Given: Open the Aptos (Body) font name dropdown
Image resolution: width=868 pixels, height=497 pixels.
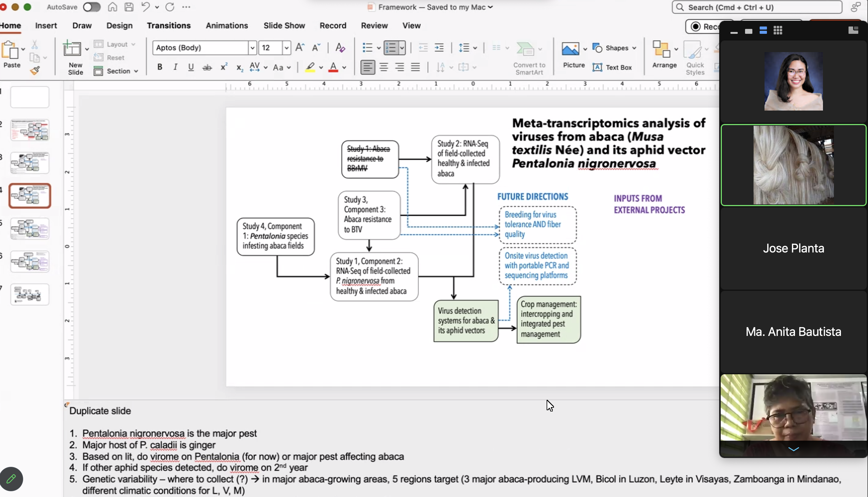Looking at the screenshot, I should pos(252,48).
